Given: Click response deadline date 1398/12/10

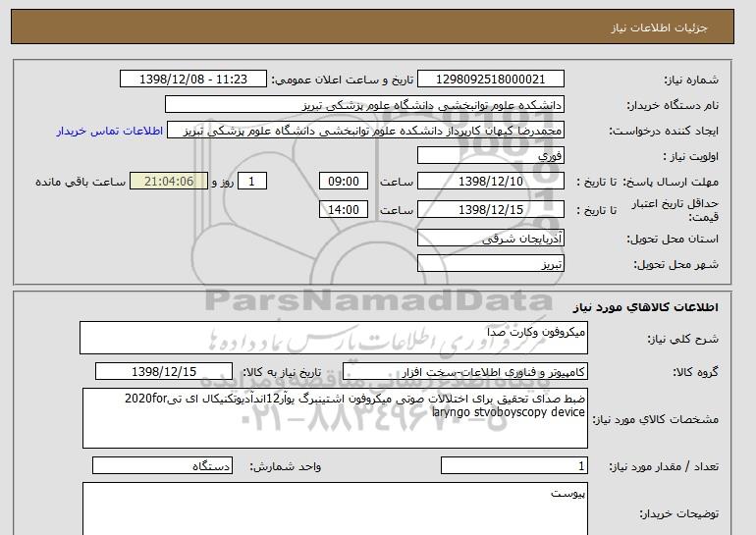Looking at the screenshot, I should 490,182.
